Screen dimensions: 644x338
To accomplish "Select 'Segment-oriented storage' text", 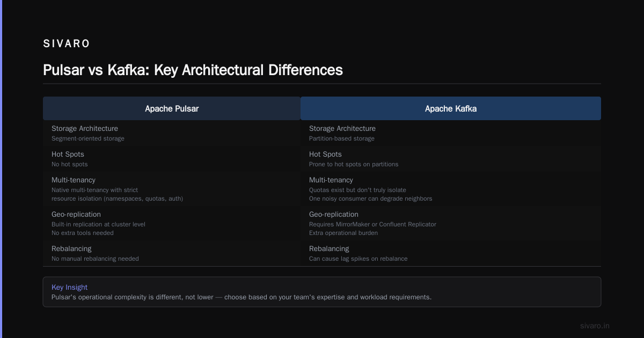I will click(x=88, y=138).
